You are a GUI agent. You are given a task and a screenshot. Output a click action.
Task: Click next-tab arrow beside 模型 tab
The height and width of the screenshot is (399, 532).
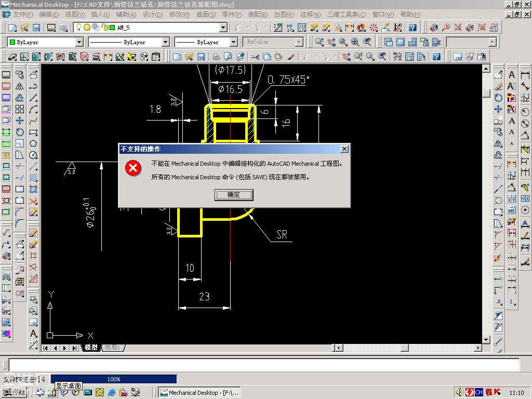(x=65, y=348)
